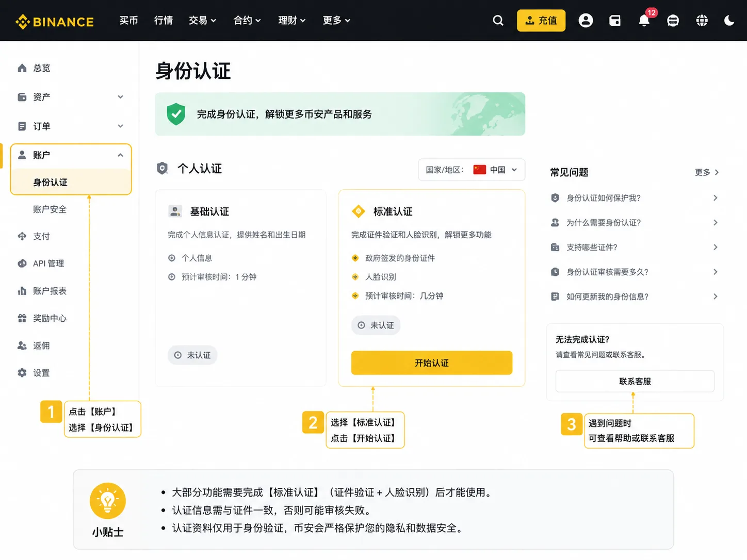Open 买币 in top menu

click(x=128, y=21)
